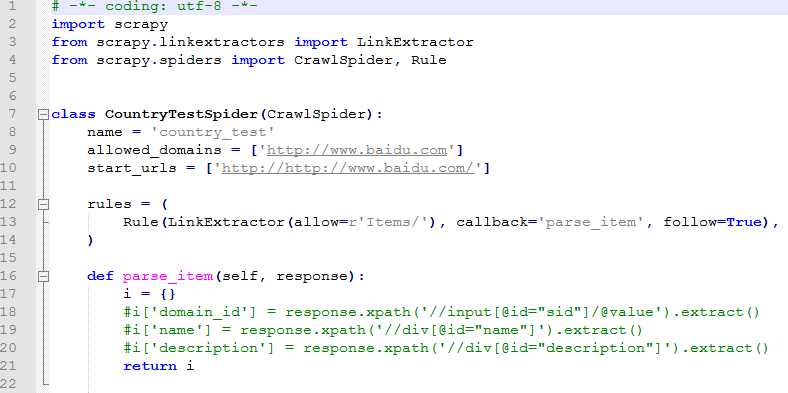The height and width of the screenshot is (393, 788).
Task: Collapse the parse_item function fold marker
Action: (44, 276)
